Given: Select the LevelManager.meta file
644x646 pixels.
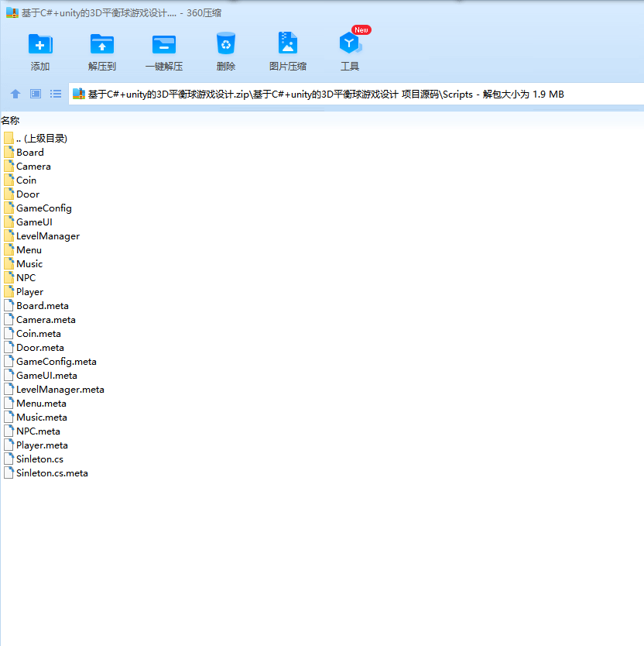Looking at the screenshot, I should 54,390.
